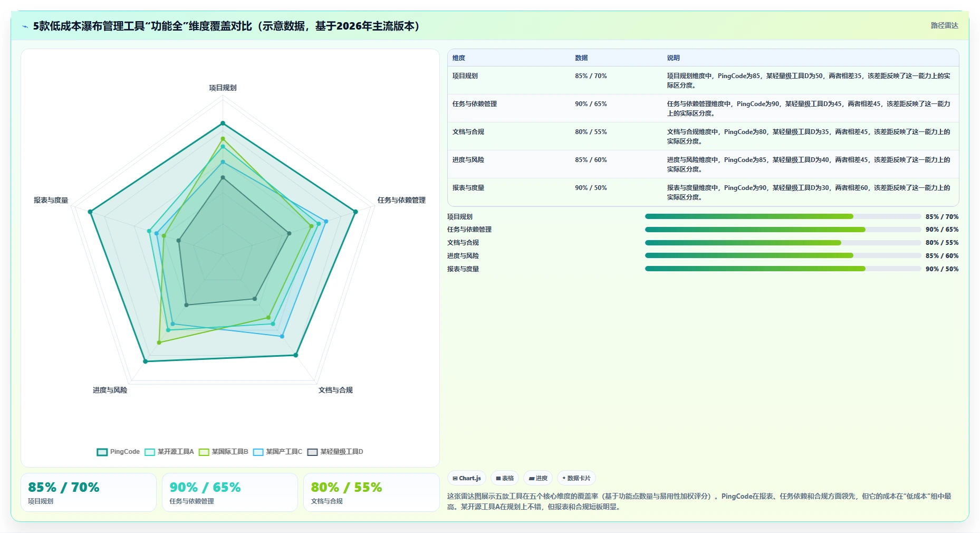Viewport: 980px width, 533px height.
Task: Toggle PingCode legend swatch
Action: [102, 452]
